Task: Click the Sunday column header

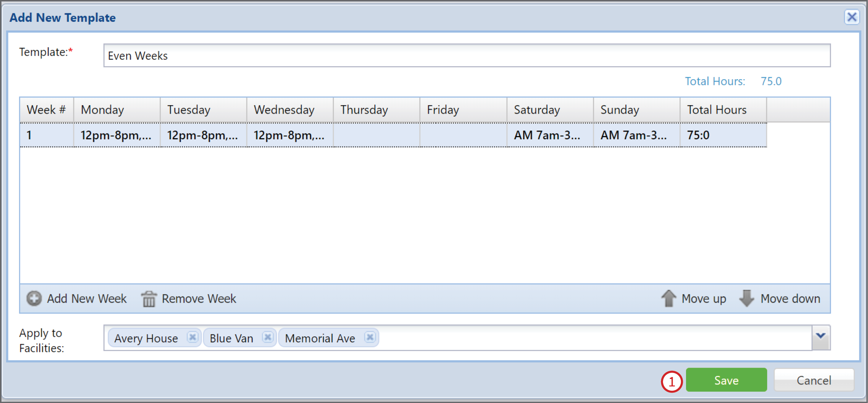Action: point(636,110)
